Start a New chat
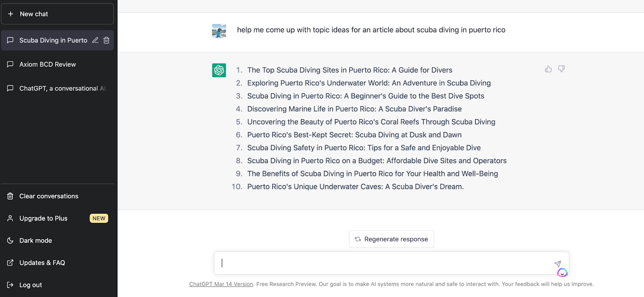Screen dimensions: 644x297 58,14
